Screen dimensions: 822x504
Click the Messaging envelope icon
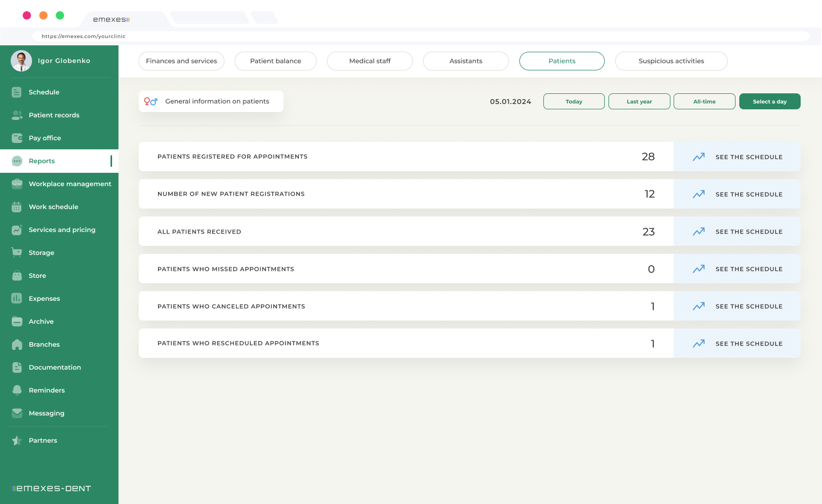click(x=17, y=413)
